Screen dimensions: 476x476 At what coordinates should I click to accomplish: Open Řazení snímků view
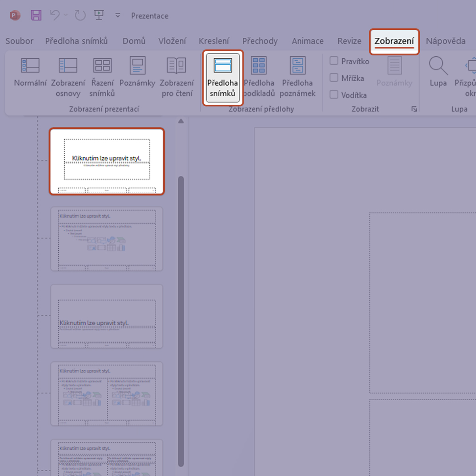(x=102, y=77)
